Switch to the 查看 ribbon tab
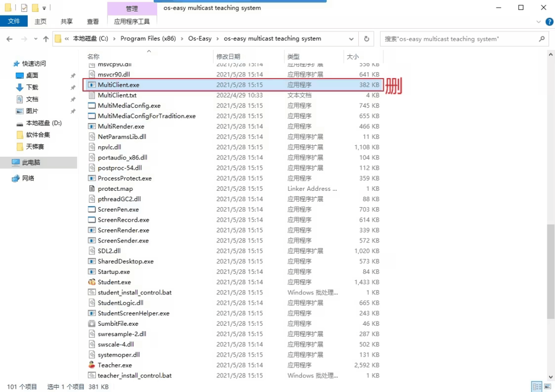This screenshot has height=392, width=555. click(91, 21)
